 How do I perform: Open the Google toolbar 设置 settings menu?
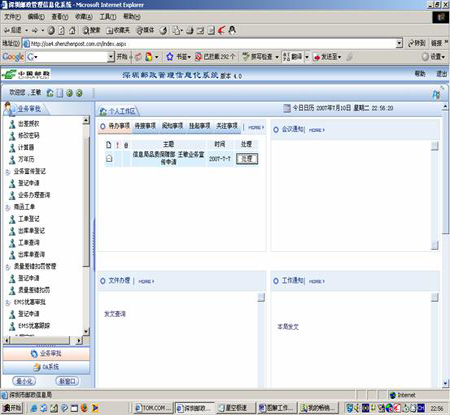coord(433,57)
